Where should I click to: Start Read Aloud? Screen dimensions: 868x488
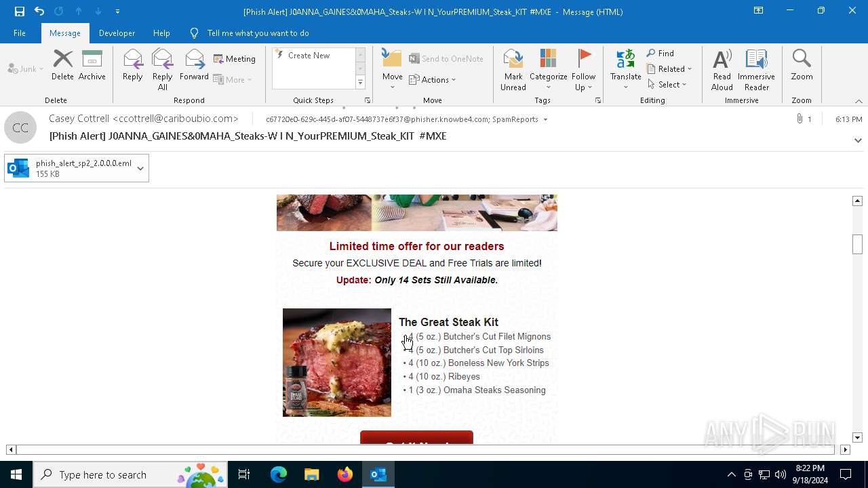click(722, 70)
